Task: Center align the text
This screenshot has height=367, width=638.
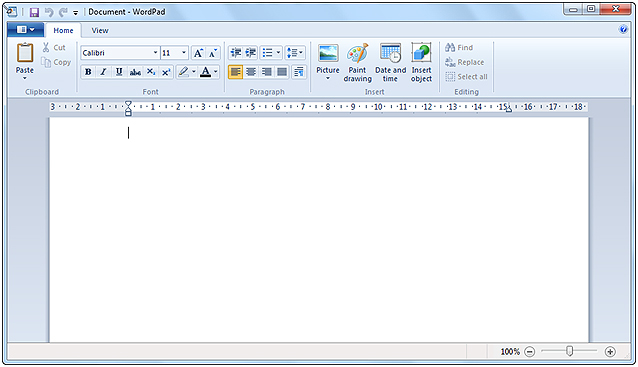Action: (251, 72)
